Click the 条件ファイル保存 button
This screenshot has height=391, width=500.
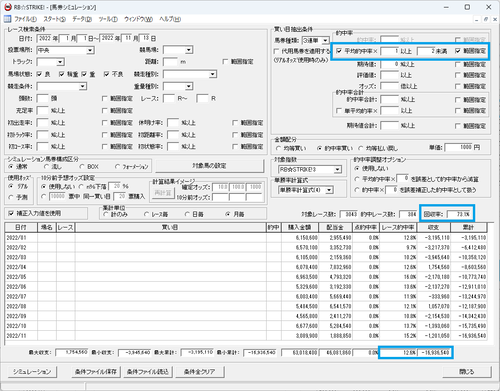[x=96, y=372]
